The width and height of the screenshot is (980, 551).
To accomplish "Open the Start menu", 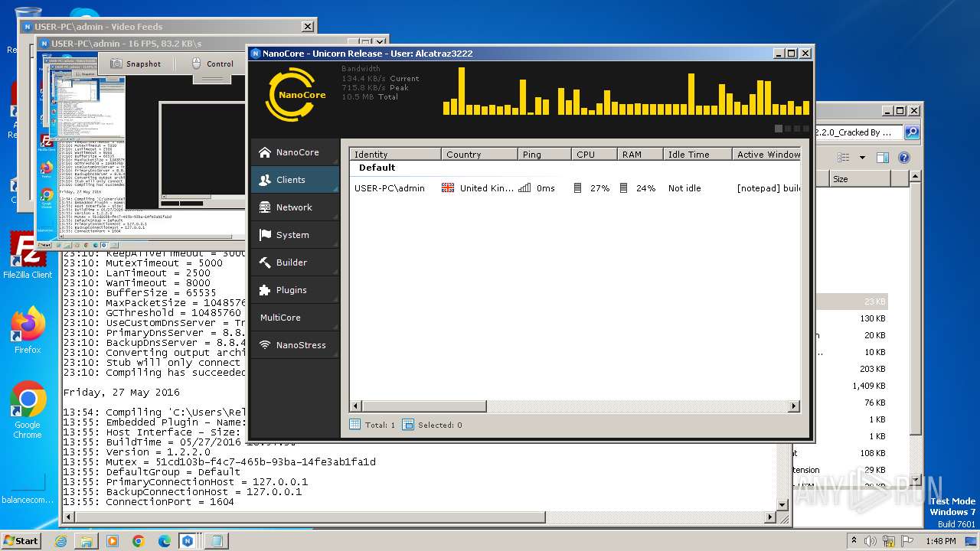I will (x=21, y=540).
